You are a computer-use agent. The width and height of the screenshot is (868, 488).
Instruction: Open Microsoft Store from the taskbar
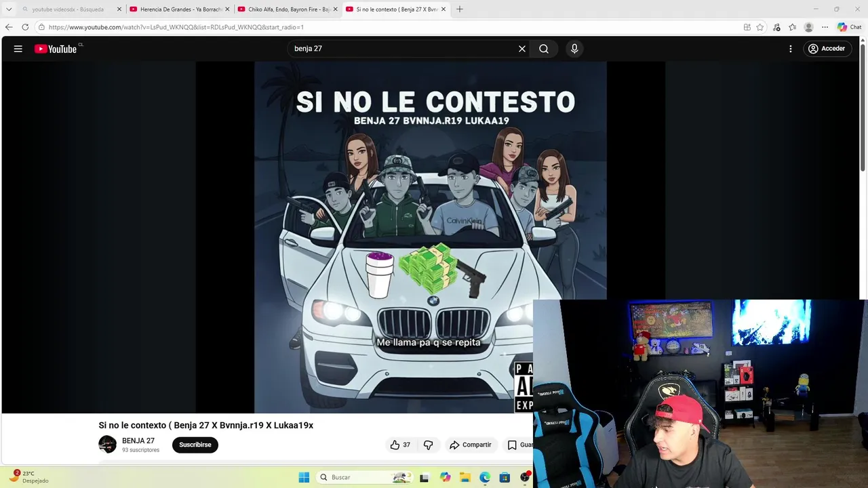point(505,477)
